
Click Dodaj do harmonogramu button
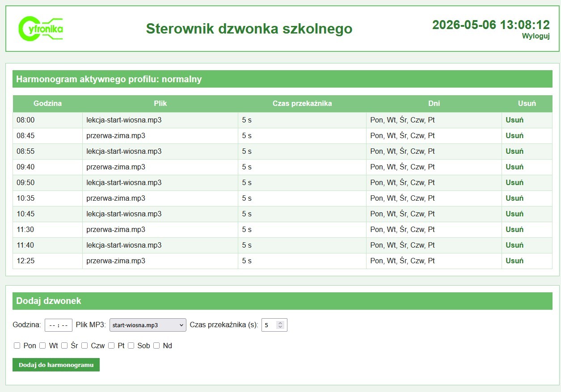click(56, 365)
